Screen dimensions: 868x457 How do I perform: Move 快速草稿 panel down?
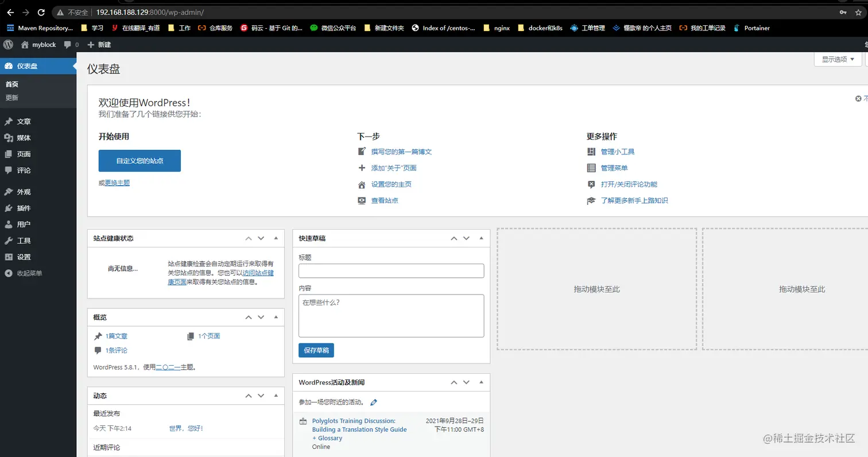(467, 238)
